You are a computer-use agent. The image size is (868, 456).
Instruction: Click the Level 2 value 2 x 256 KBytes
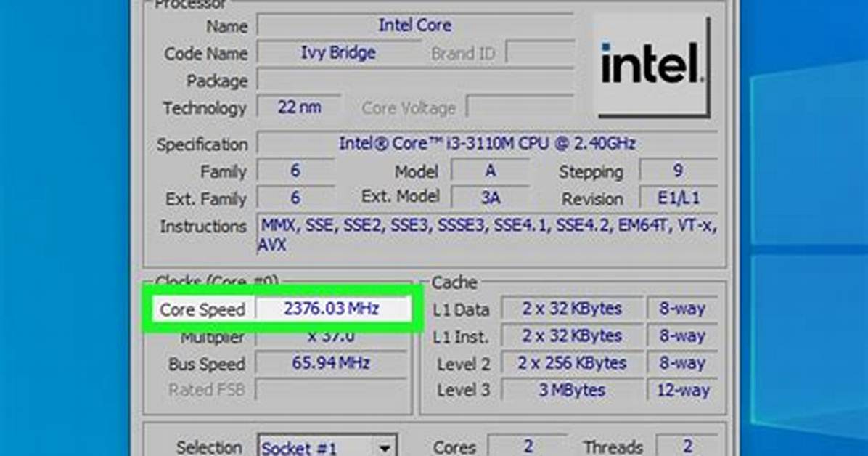(573, 364)
